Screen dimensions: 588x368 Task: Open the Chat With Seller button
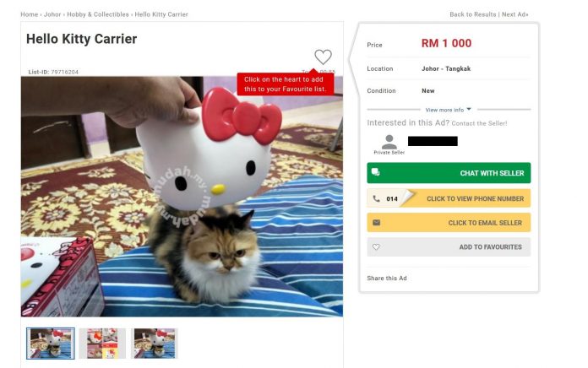pyautogui.click(x=449, y=173)
